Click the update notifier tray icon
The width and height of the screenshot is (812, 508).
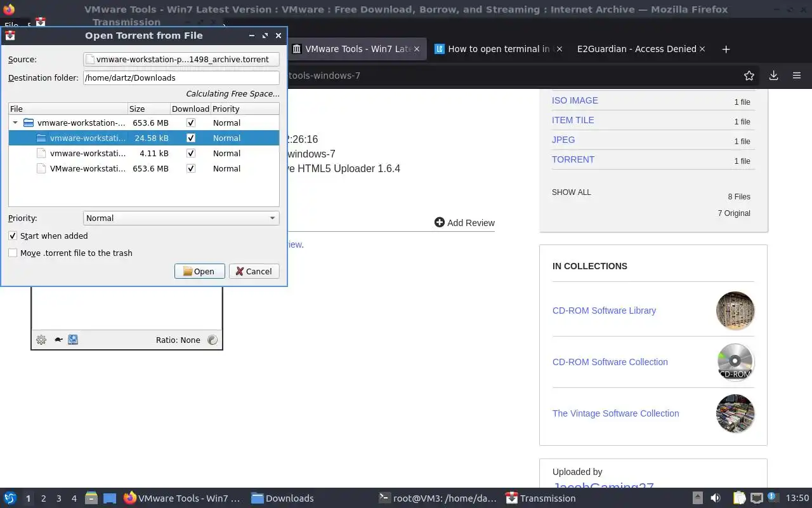(773, 498)
